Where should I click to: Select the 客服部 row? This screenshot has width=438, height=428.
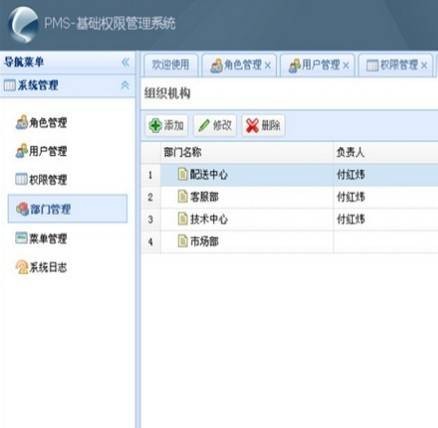290,197
